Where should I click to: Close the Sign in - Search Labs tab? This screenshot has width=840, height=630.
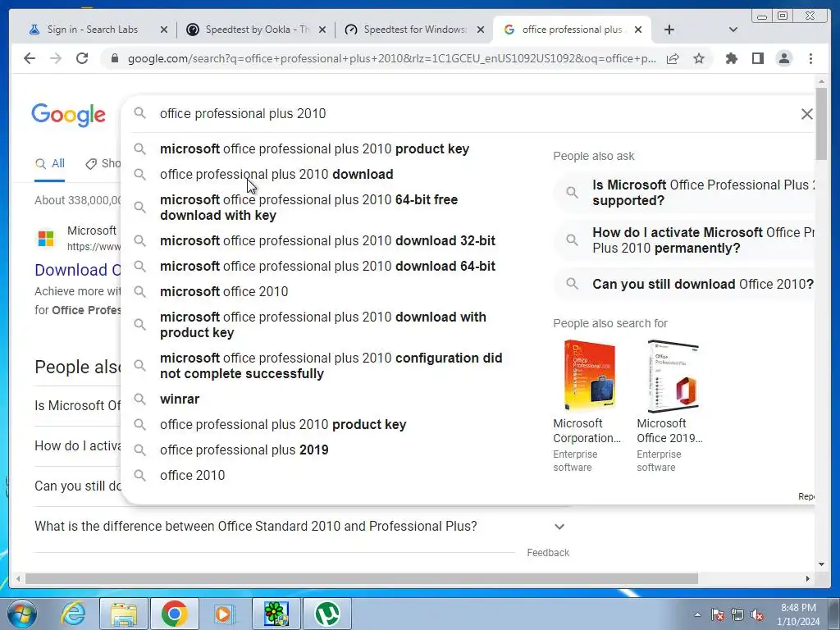[x=164, y=30]
